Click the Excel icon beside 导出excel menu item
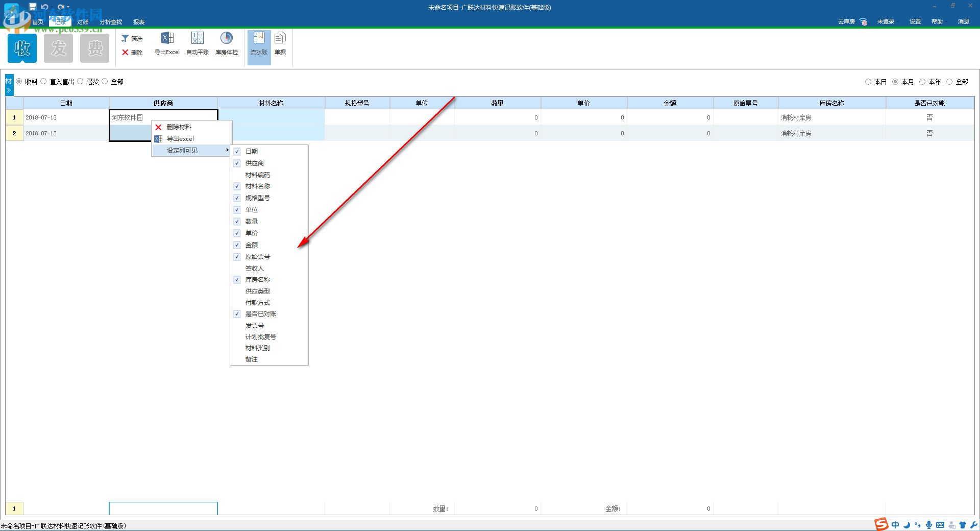The height and width of the screenshot is (531, 980). [158, 139]
